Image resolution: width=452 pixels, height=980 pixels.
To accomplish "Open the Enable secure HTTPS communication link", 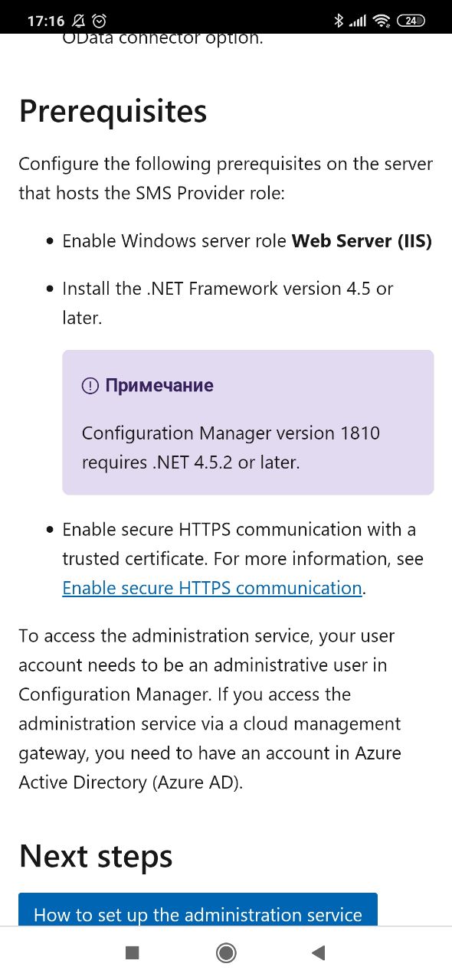I will pyautogui.click(x=212, y=588).
